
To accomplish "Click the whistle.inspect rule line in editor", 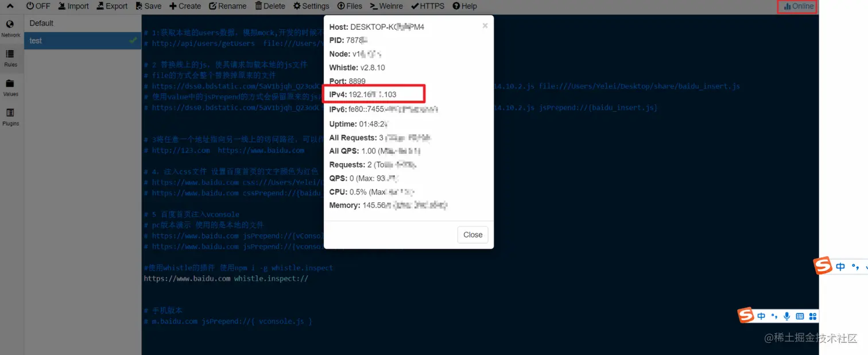I will click(226, 279).
